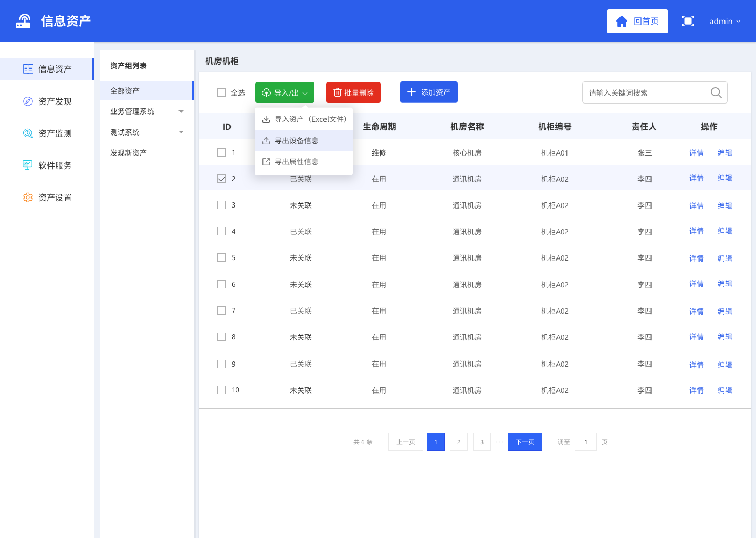
Task: Click 编辑 for row 5
Action: point(725,258)
